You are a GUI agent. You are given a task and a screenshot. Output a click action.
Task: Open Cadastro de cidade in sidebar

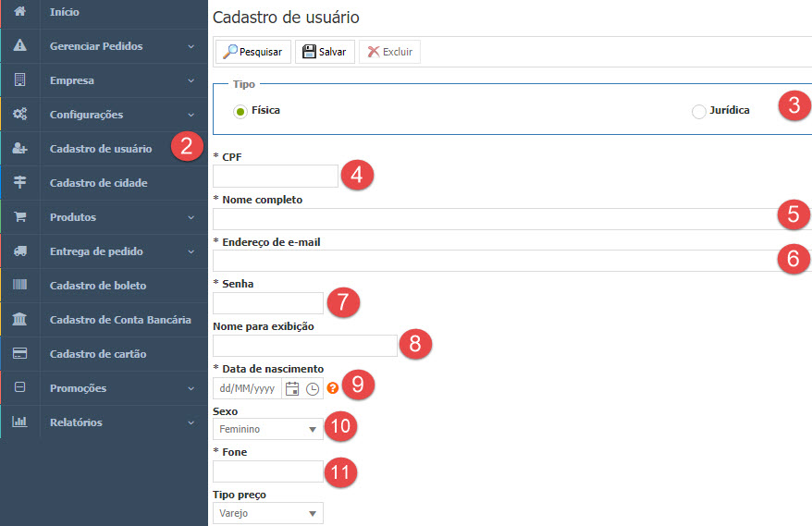click(98, 183)
